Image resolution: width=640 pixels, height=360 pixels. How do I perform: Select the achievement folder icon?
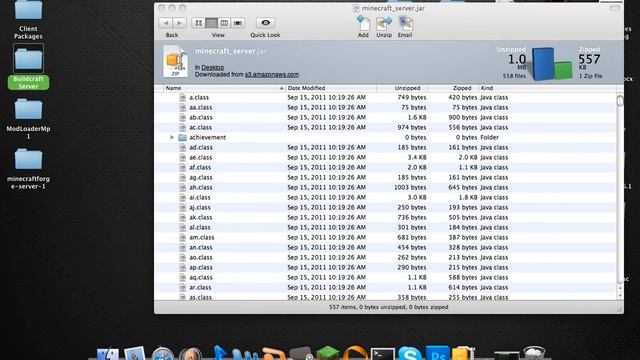coord(182,138)
